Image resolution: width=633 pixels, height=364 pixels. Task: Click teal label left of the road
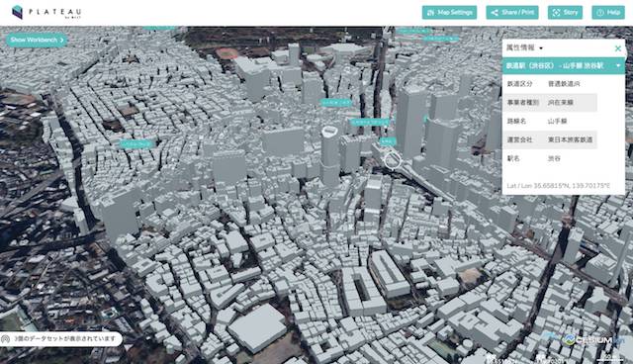pyautogui.click(x=336, y=103)
